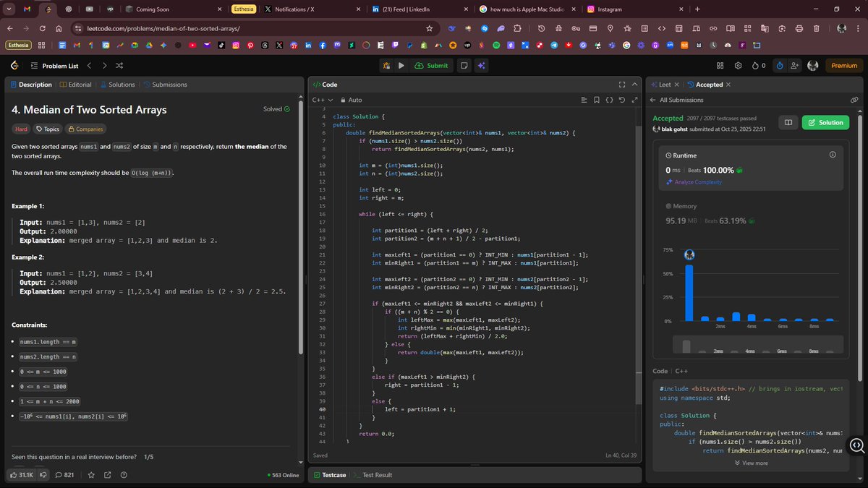Star the problem as a favorite
The width and height of the screenshot is (868, 488).
[91, 475]
